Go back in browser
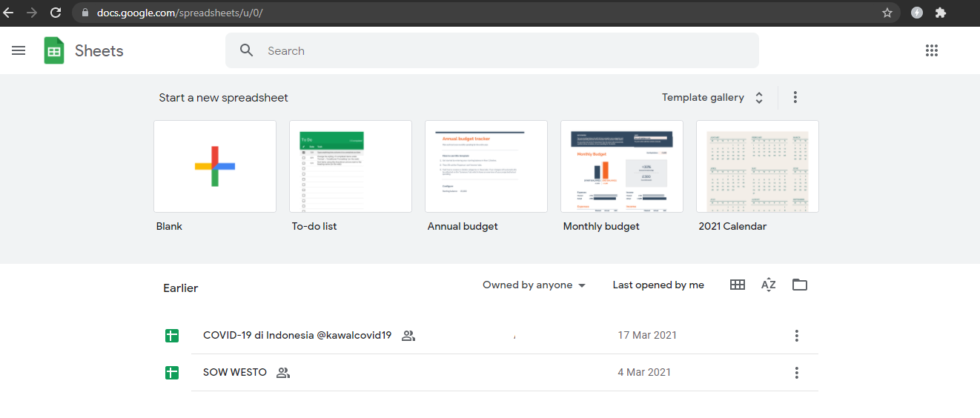The width and height of the screenshot is (980, 418). pyautogui.click(x=9, y=13)
